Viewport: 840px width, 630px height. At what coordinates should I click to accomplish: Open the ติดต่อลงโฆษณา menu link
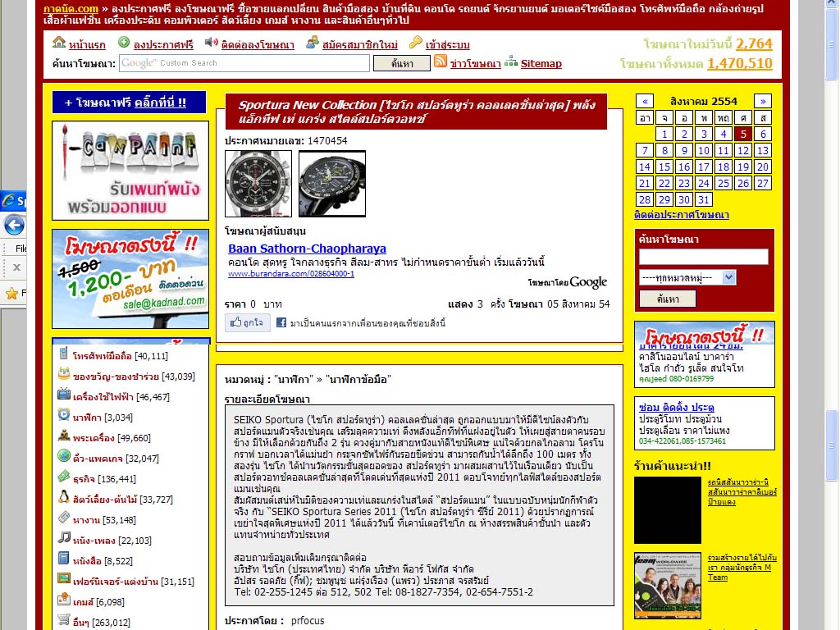pyautogui.click(x=258, y=45)
